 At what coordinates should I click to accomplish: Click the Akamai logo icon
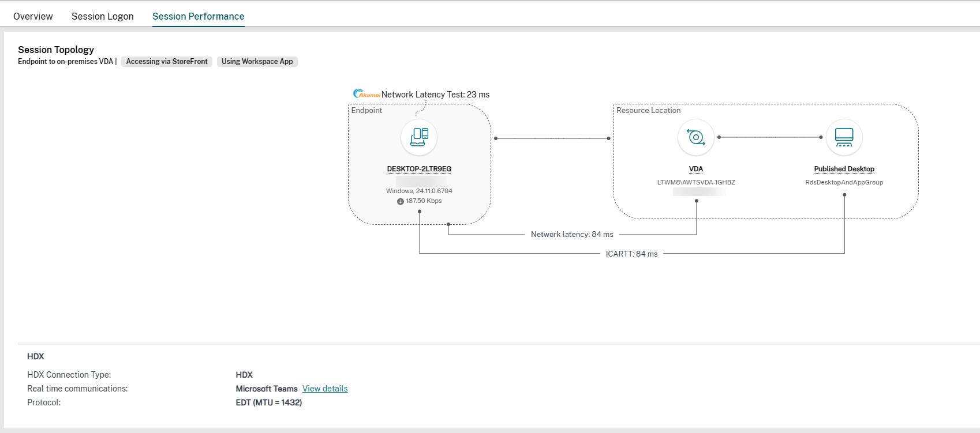click(366, 94)
